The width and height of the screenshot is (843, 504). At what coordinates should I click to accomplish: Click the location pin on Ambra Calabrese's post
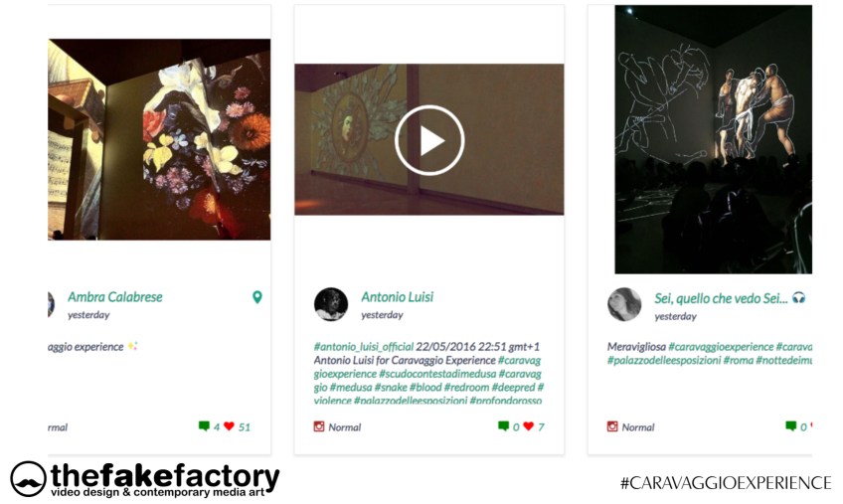tap(257, 297)
